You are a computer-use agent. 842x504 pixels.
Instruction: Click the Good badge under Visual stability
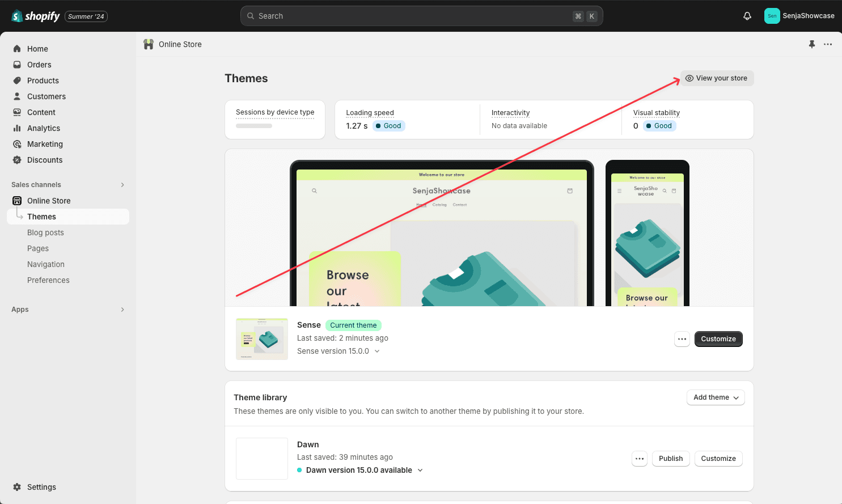[x=659, y=126]
